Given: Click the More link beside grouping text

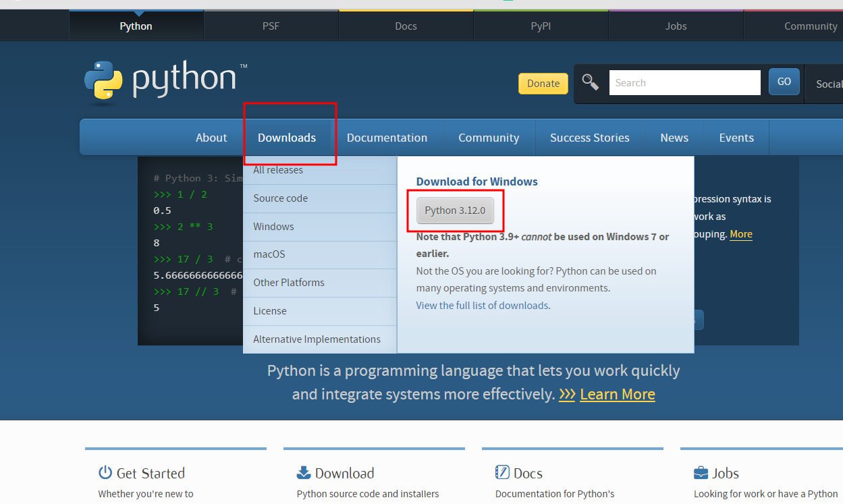Looking at the screenshot, I should coord(741,234).
